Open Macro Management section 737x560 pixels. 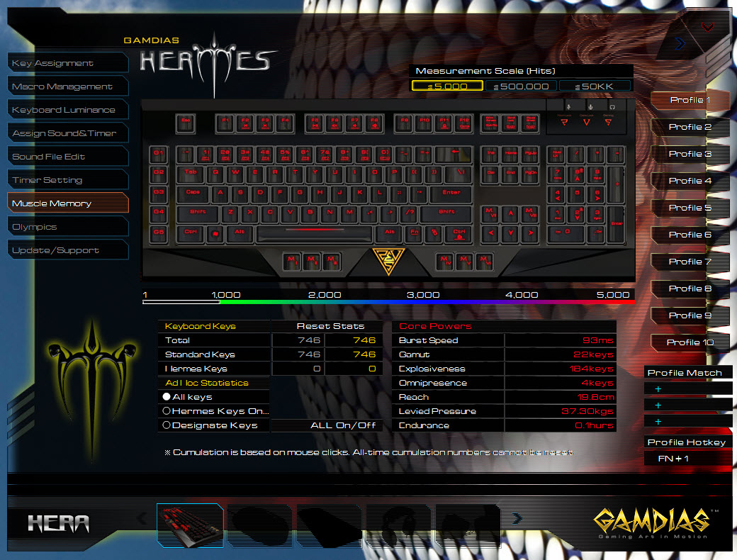pos(68,86)
